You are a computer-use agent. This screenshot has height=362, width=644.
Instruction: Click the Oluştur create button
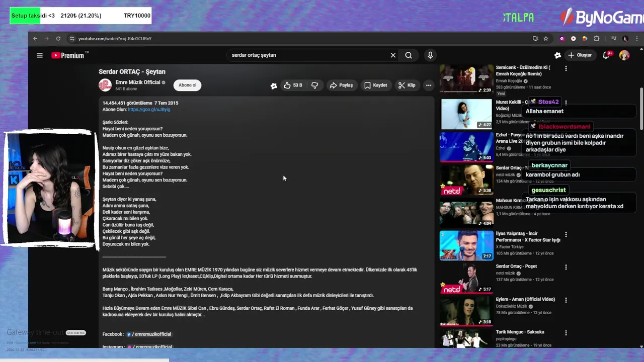(580, 55)
